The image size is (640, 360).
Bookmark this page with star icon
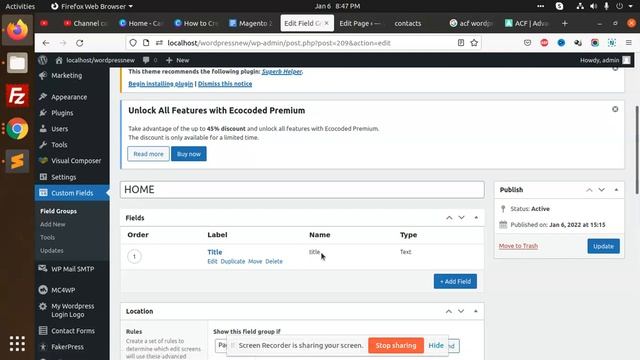click(x=474, y=43)
